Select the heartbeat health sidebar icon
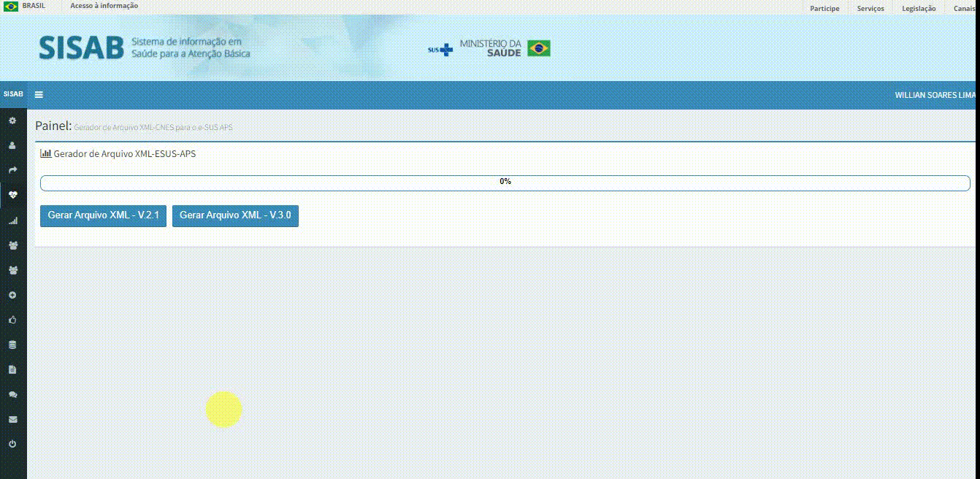The image size is (980, 479). click(x=12, y=195)
